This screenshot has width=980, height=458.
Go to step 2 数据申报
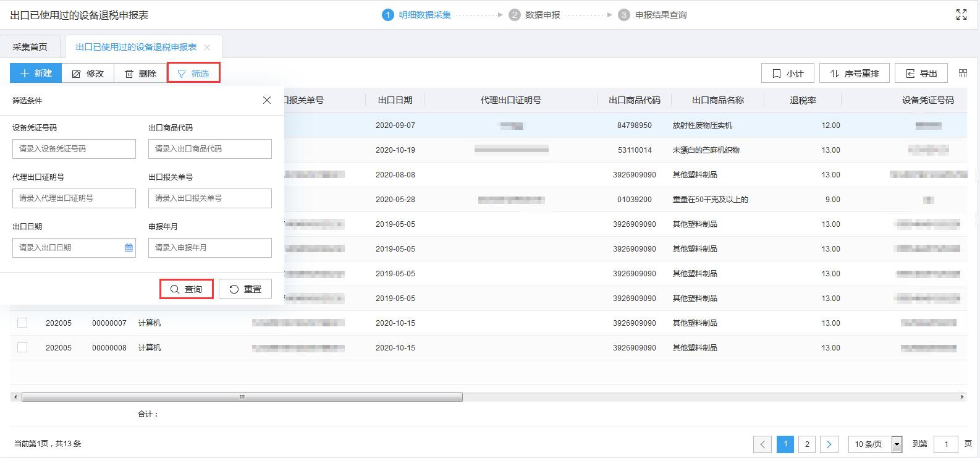(534, 15)
